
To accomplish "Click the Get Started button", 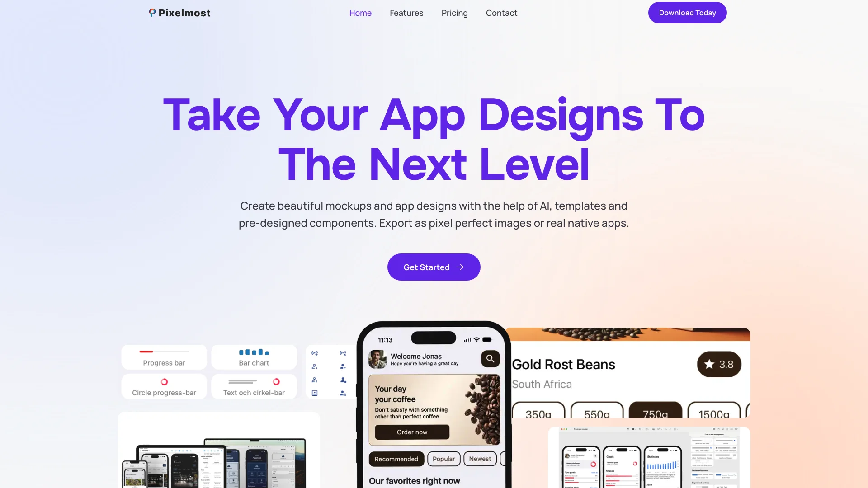I will click(x=434, y=267).
